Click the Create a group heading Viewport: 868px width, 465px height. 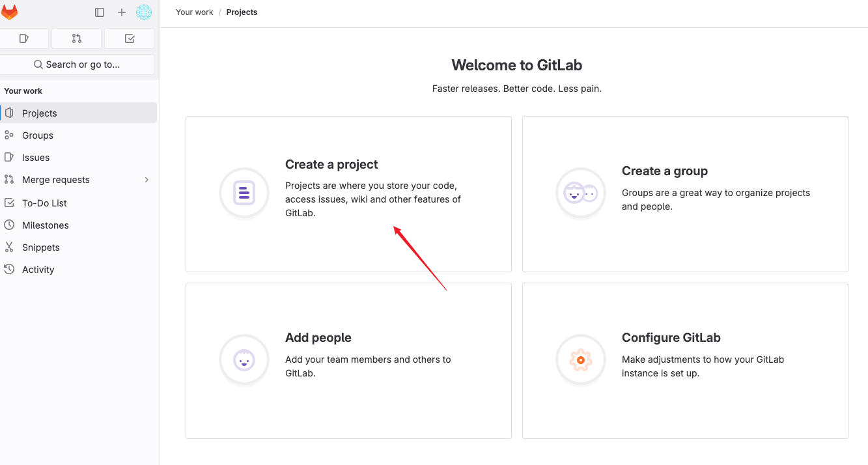pyautogui.click(x=665, y=171)
